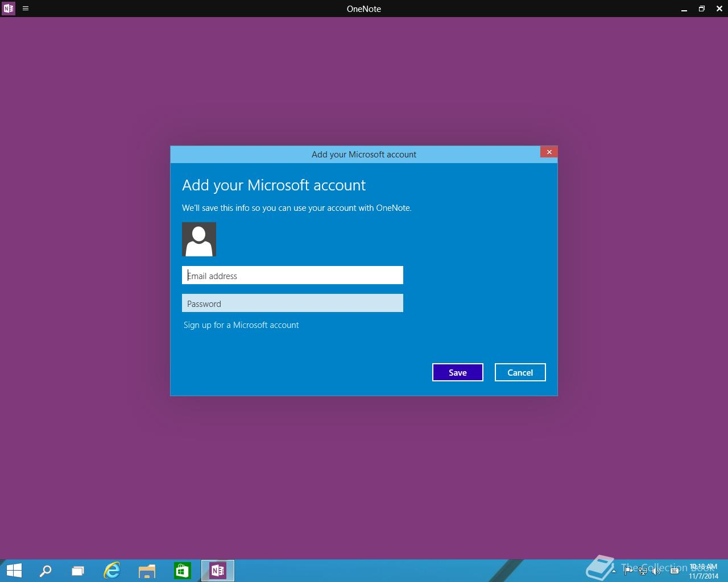Open the notifications tray icon
The height and width of the screenshot is (582, 728).
tap(675, 571)
